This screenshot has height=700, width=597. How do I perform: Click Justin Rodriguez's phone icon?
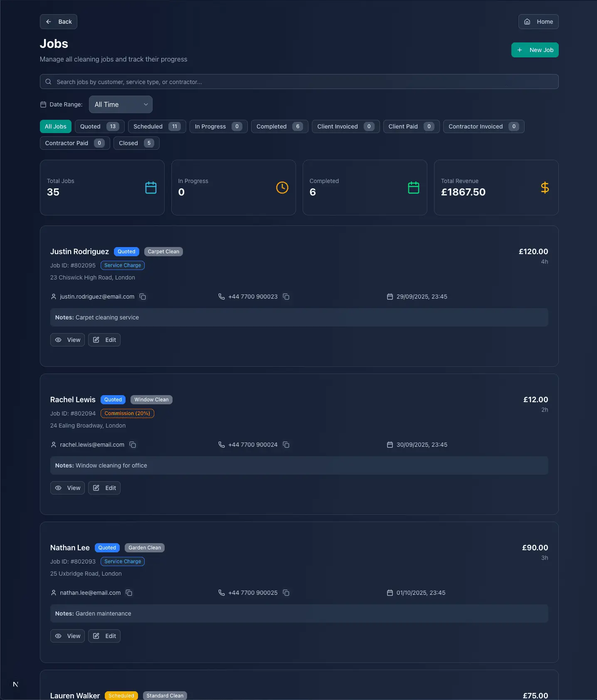click(x=222, y=297)
